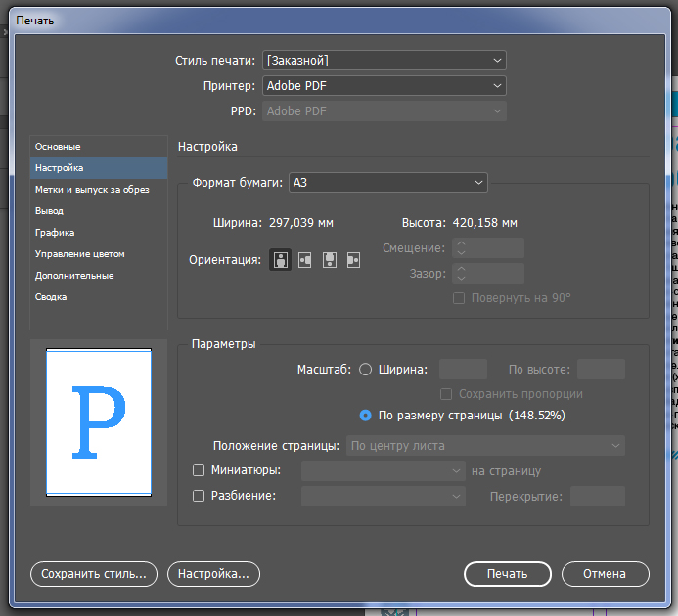This screenshot has height=616, width=678.
Task: Open the Дополнительные section
Action: pyautogui.click(x=99, y=276)
